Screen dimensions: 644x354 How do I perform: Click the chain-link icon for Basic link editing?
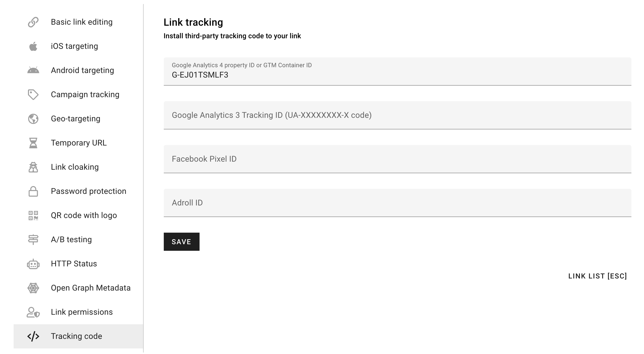coord(33,22)
